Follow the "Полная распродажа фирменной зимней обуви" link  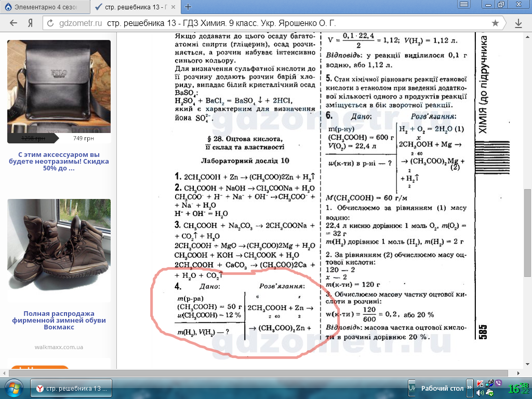tap(59, 321)
